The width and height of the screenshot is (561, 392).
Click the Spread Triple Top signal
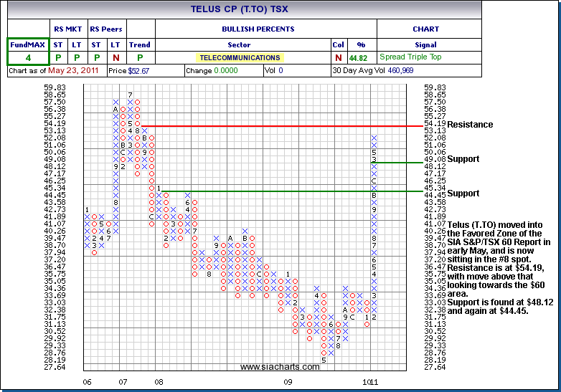(410, 57)
